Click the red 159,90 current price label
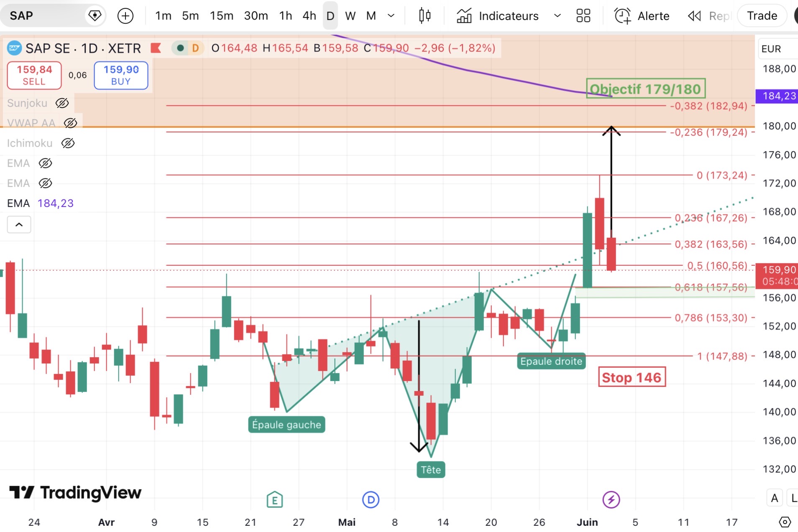 [777, 275]
